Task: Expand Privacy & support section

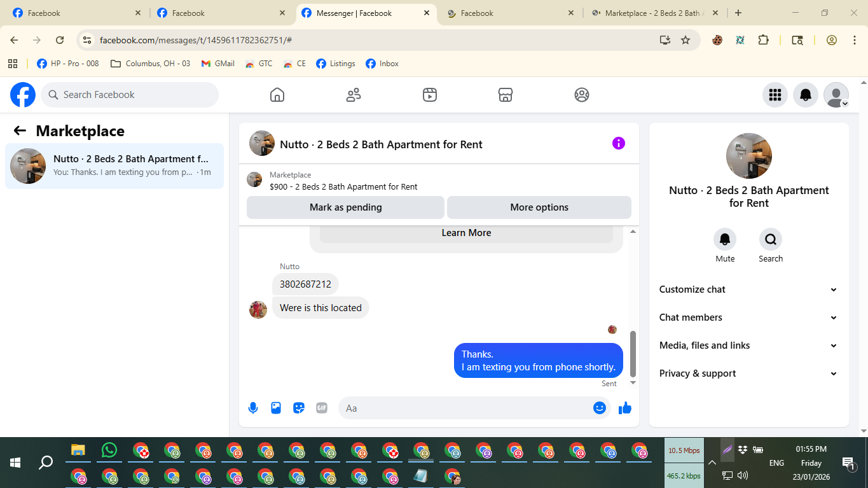Action: click(x=748, y=373)
